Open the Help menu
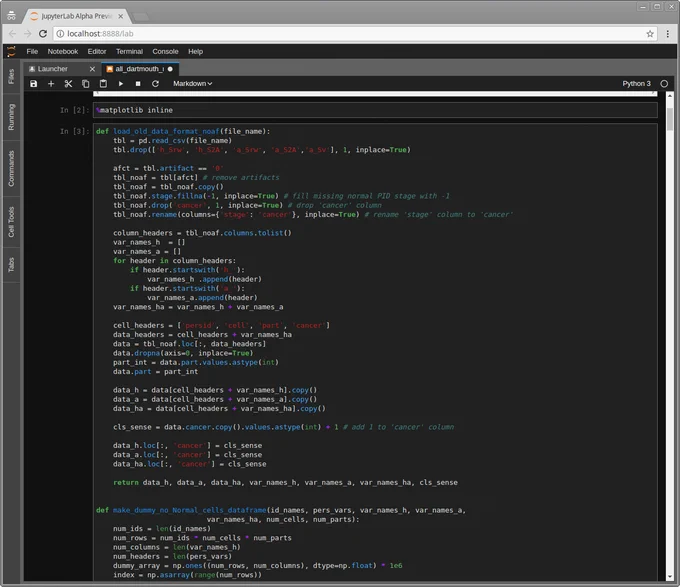 [196, 51]
